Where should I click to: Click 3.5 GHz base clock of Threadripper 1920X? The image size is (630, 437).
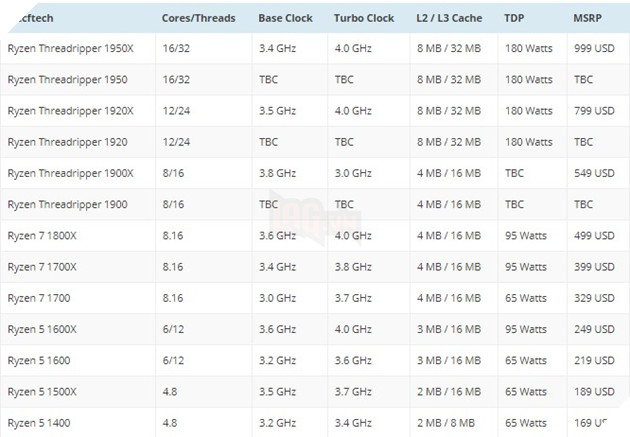click(277, 111)
